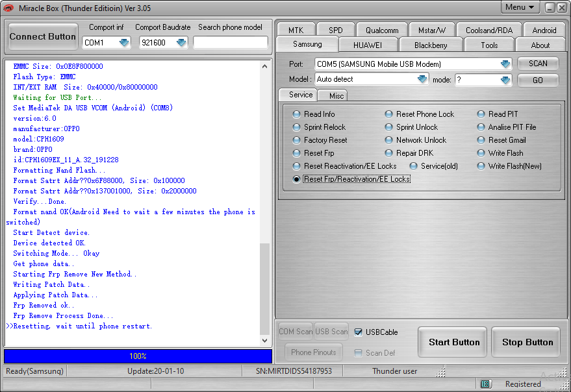Open the COM1 comport dropdown

click(x=124, y=43)
